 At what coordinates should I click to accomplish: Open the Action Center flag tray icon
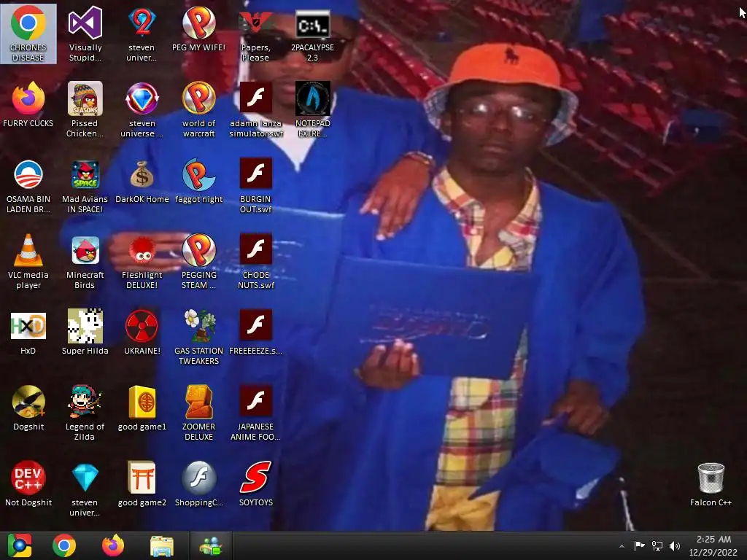639,545
